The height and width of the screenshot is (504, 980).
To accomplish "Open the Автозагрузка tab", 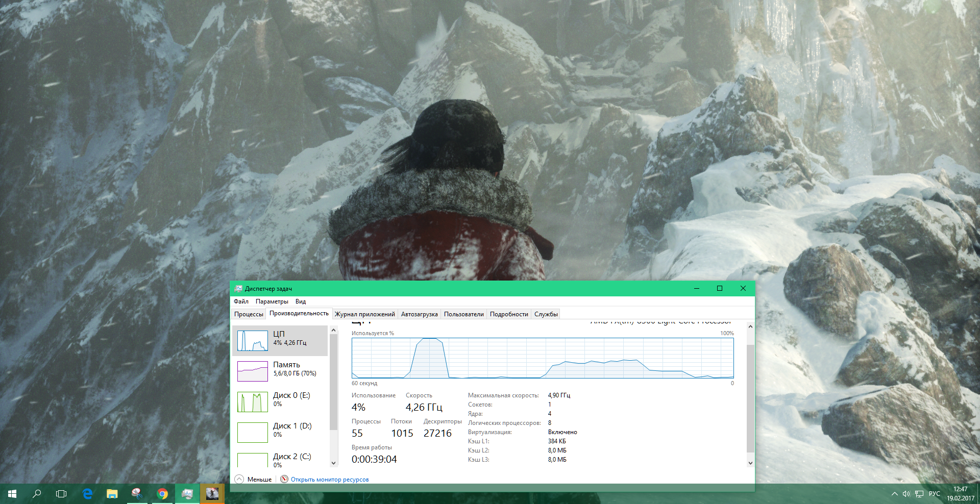I will click(x=420, y=314).
